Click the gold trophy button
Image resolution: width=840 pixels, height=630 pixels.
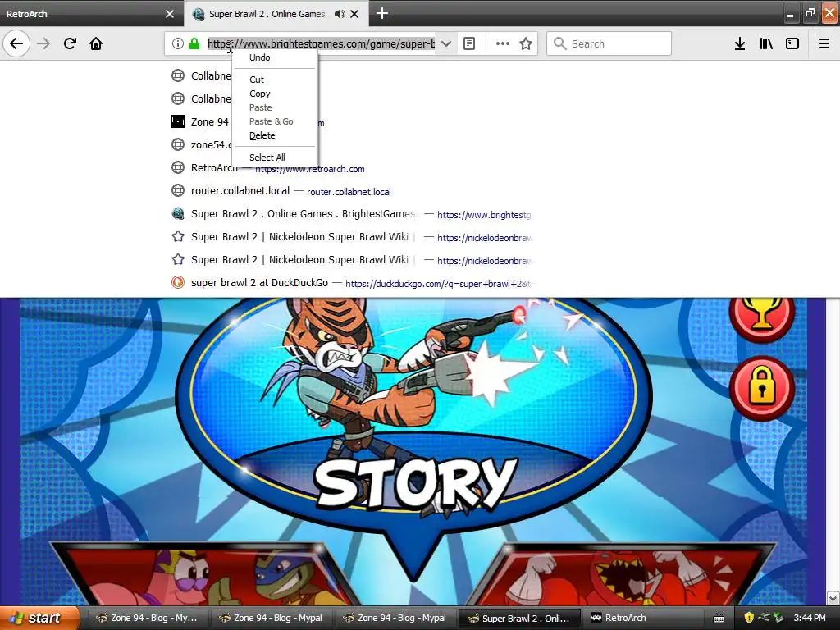pyautogui.click(x=761, y=316)
